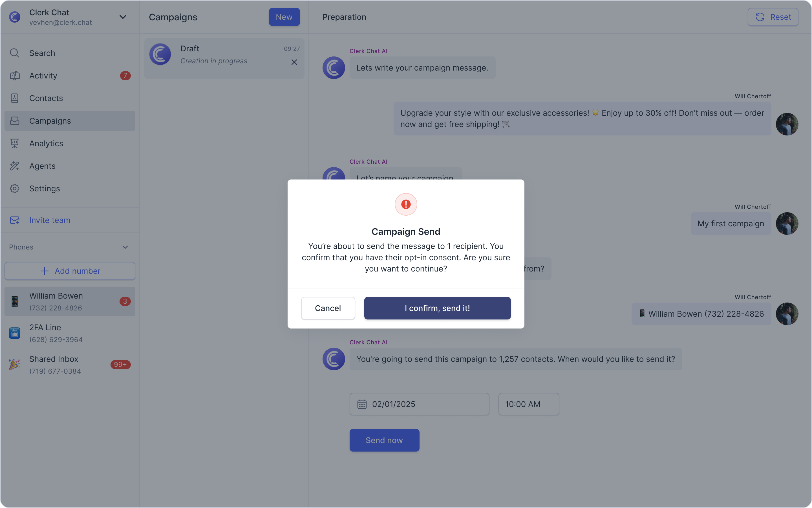Click the Shared Inbox party icon

point(14,365)
